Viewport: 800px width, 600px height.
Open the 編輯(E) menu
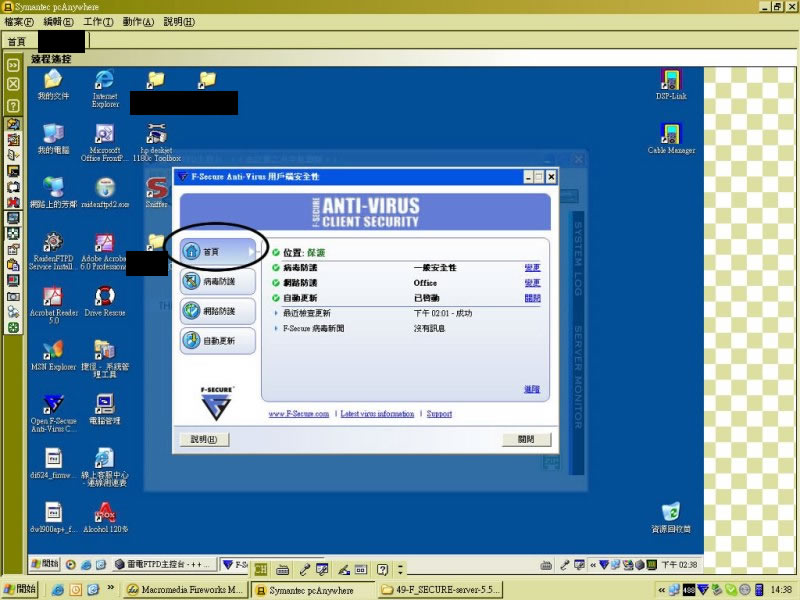pyautogui.click(x=58, y=22)
